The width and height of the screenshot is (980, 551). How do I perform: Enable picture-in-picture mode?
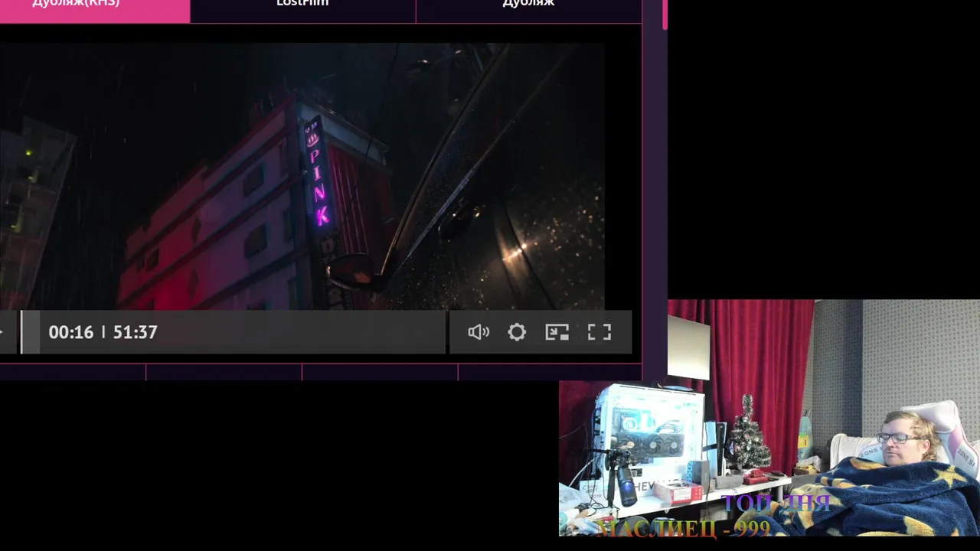[557, 332]
